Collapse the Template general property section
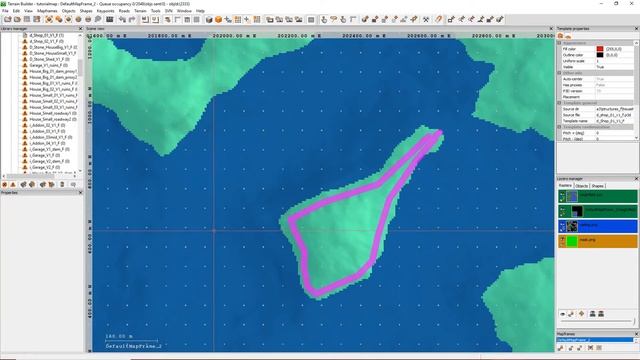 [x=559, y=103]
